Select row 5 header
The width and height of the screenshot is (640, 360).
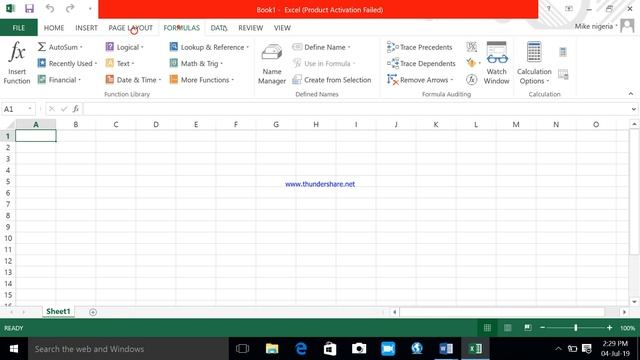[x=8, y=182]
